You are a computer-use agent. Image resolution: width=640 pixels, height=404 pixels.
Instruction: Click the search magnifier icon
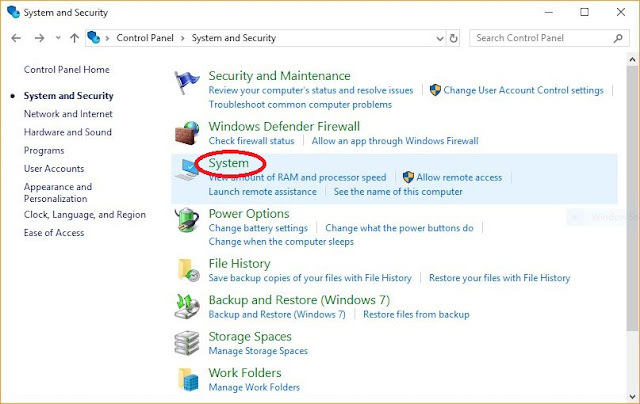618,38
